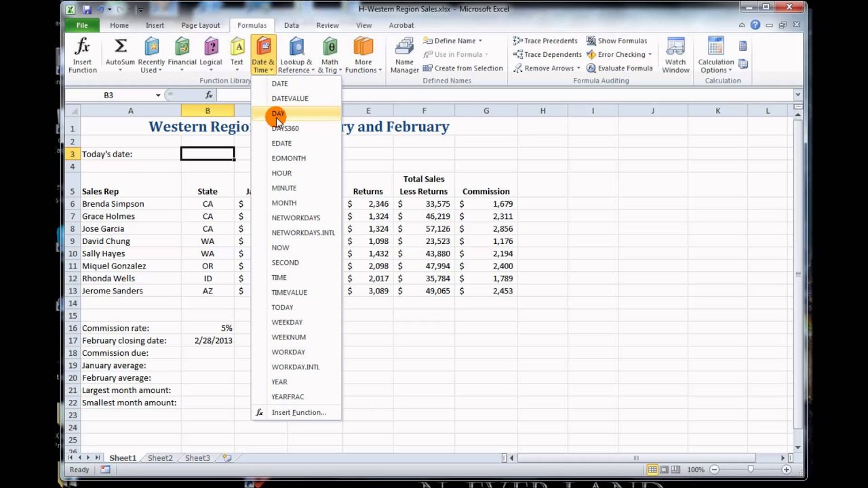
Task: Switch to the Page Layout tab
Action: [201, 25]
